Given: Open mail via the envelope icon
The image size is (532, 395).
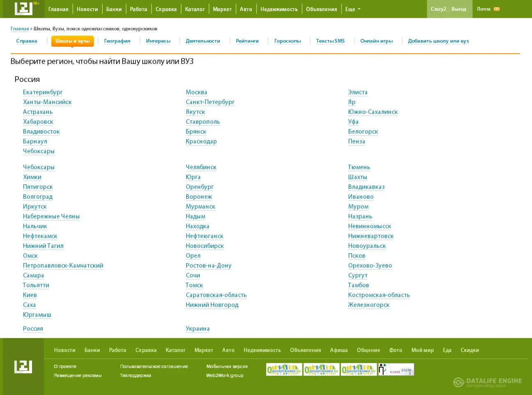Looking at the screenshot, I should [497, 9].
